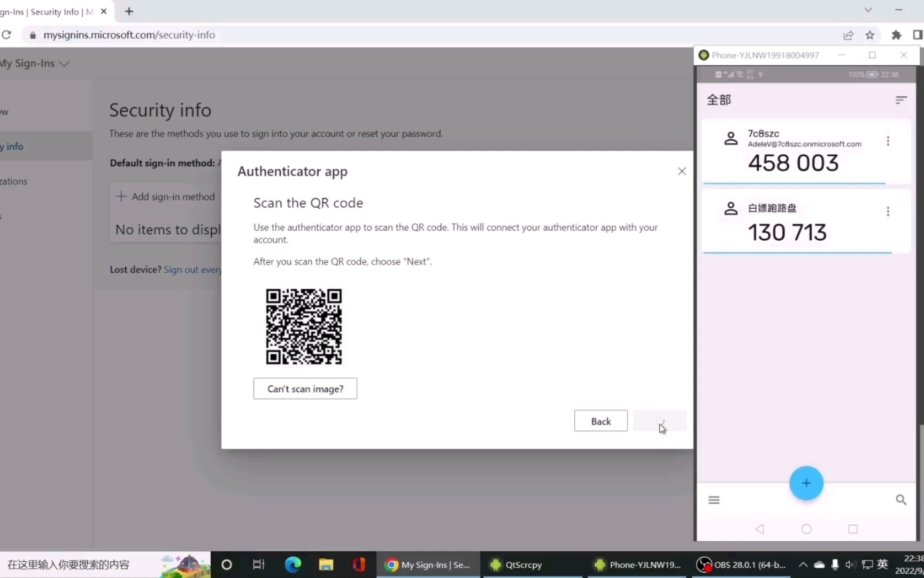Click the address bar URL field

tap(428, 35)
